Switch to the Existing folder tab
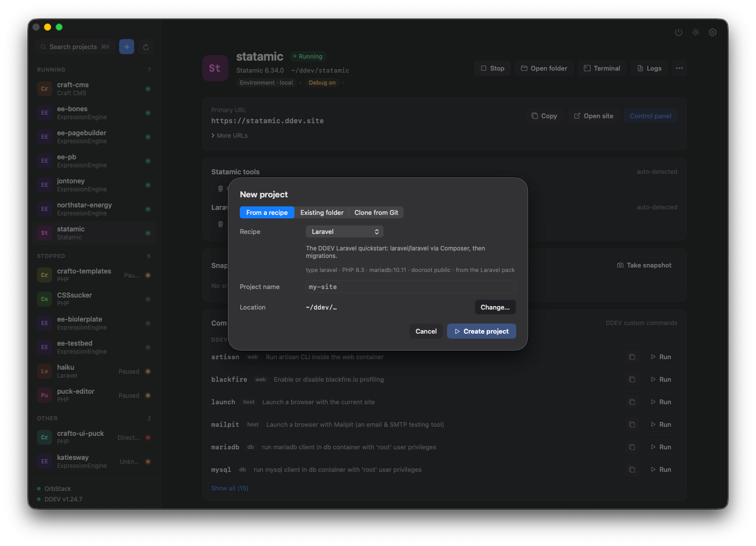 click(322, 212)
